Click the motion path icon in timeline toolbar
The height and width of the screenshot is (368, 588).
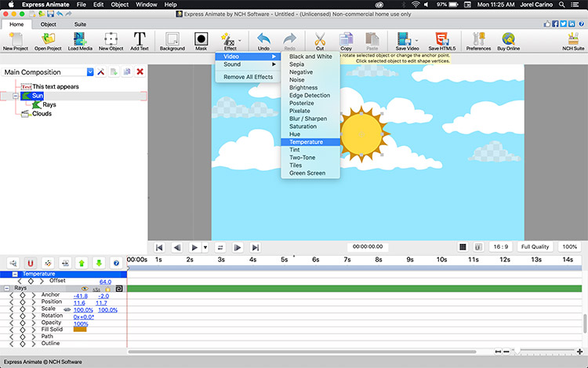(x=48, y=263)
